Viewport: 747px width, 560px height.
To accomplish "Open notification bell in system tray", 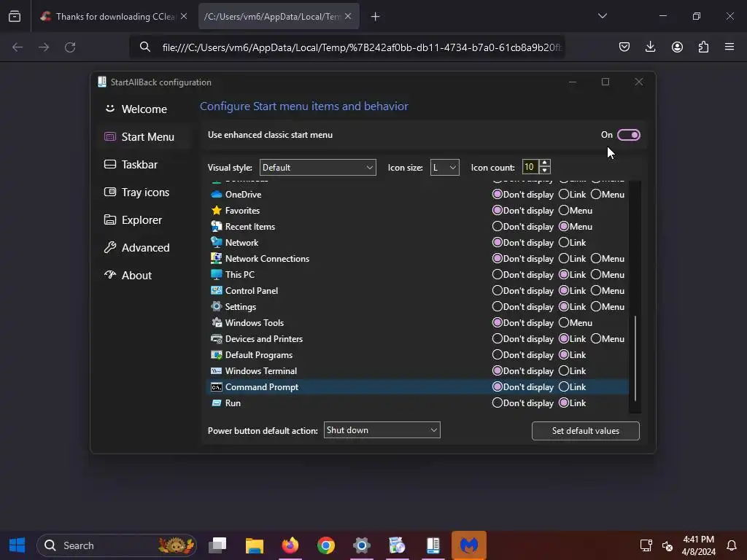I will click(731, 545).
